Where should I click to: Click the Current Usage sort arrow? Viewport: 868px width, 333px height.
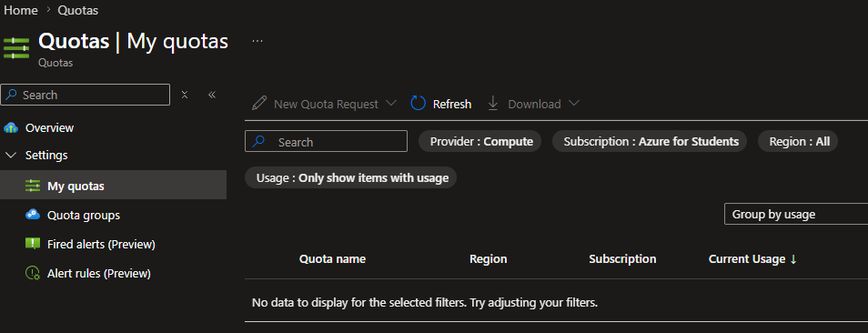(793, 259)
